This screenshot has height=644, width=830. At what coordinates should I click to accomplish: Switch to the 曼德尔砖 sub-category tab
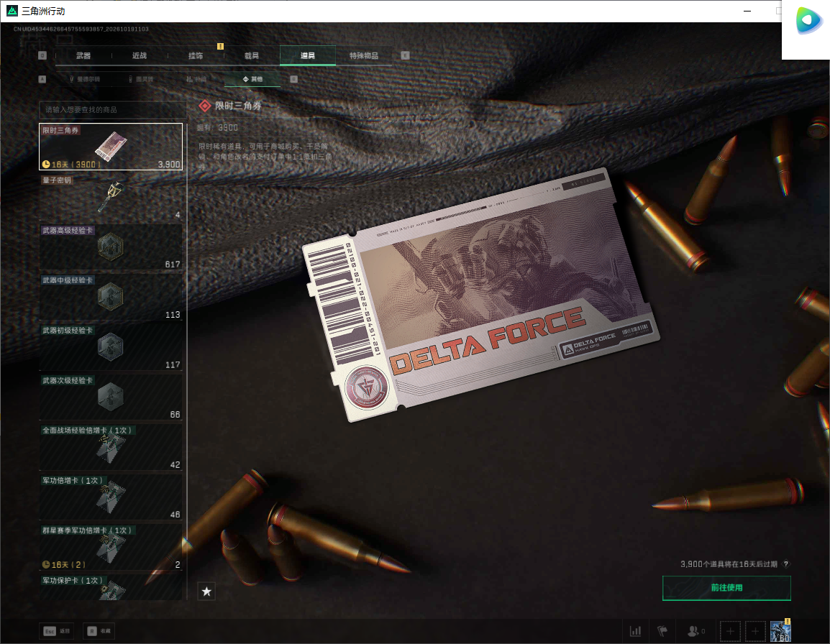coord(85,79)
